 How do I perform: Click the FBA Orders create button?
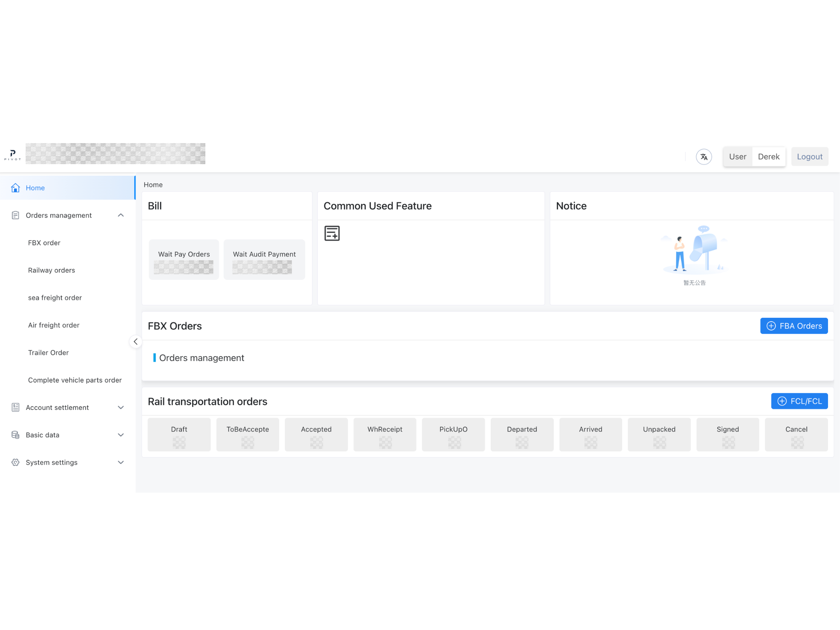(x=794, y=326)
